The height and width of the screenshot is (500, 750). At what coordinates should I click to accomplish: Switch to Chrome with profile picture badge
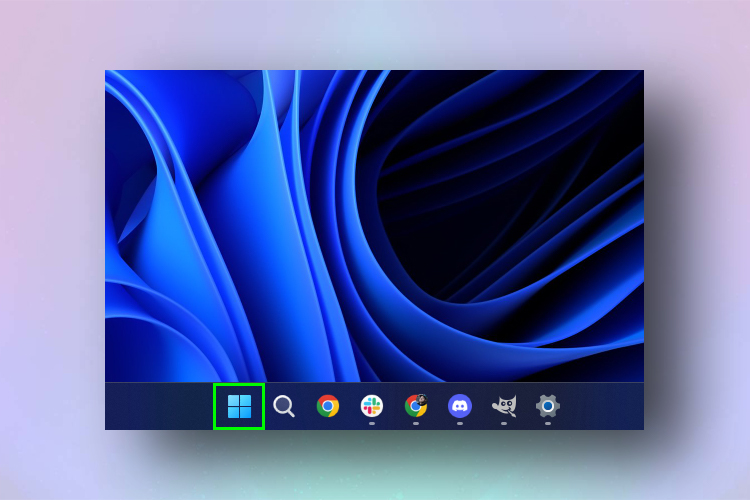coord(416,406)
